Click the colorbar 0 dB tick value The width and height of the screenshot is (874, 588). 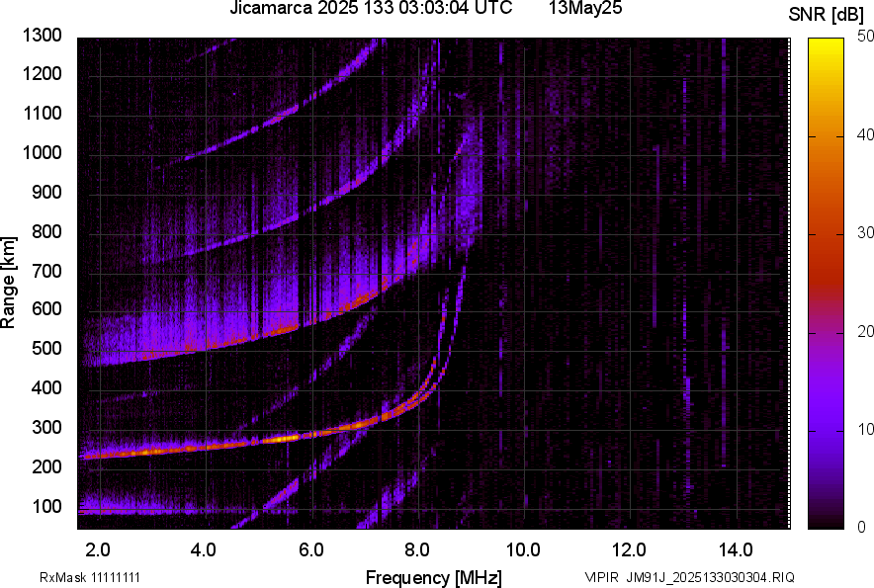[x=862, y=527]
